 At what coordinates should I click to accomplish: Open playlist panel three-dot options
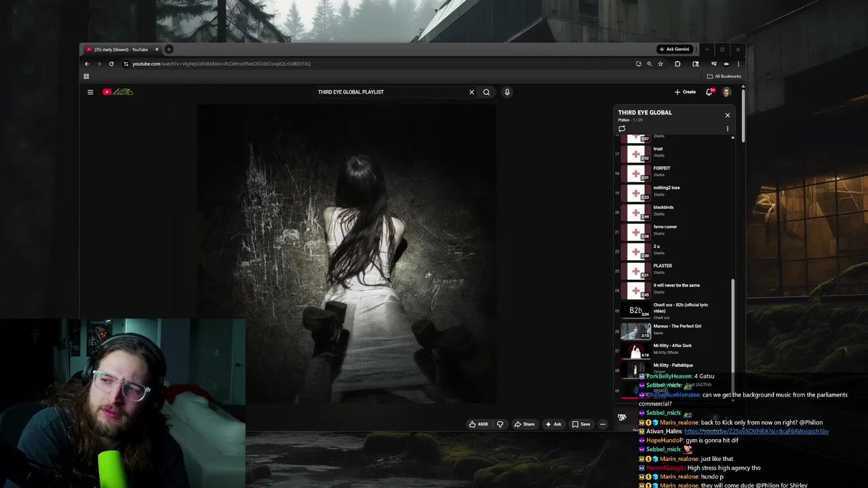728,129
